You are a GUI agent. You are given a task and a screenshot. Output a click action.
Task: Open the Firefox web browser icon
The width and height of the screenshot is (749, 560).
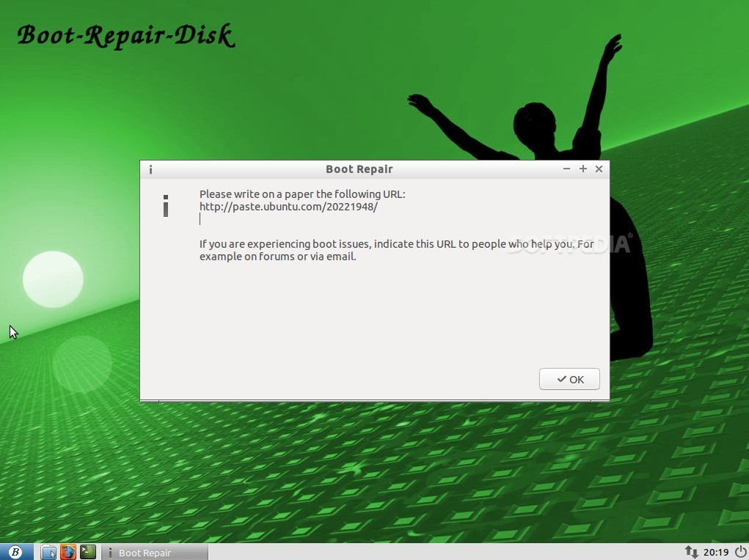(67, 553)
